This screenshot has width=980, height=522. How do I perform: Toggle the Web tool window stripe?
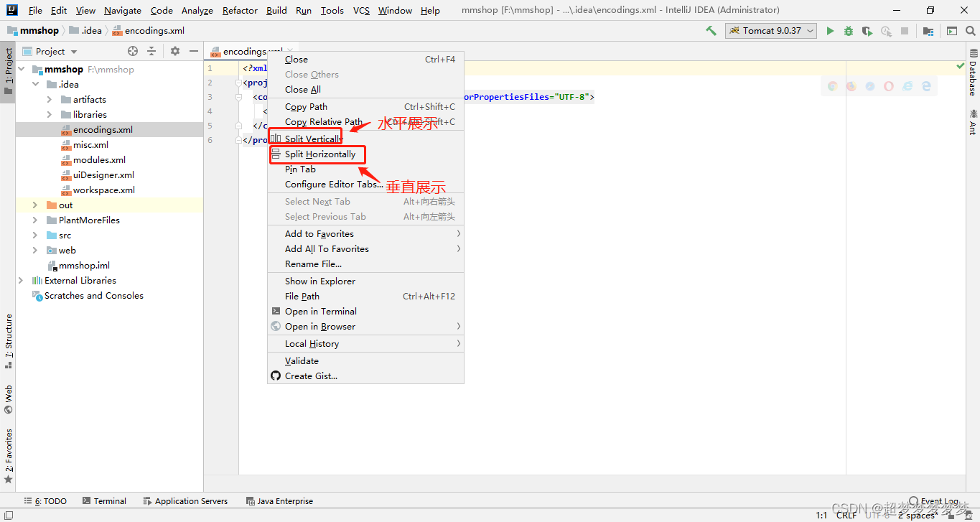[8, 400]
